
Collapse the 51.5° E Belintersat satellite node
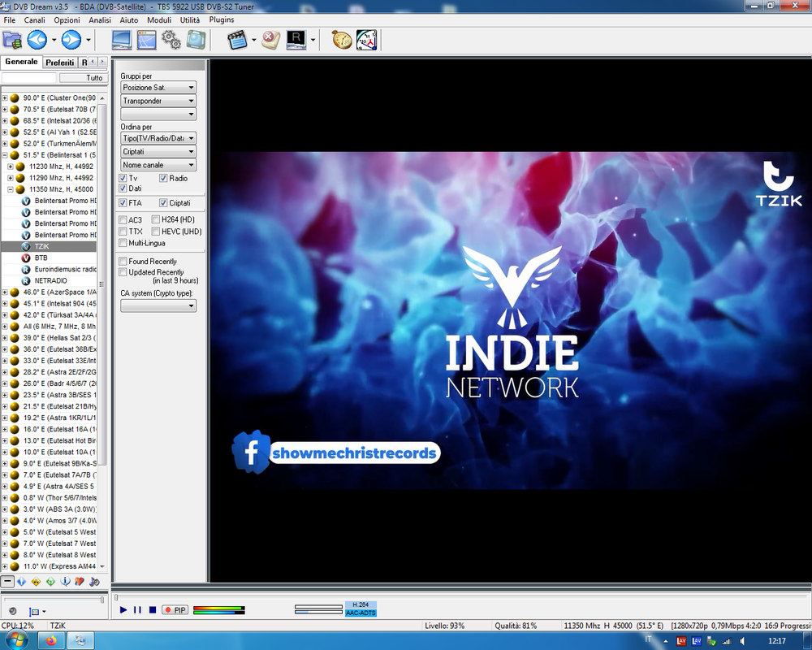pos(5,155)
